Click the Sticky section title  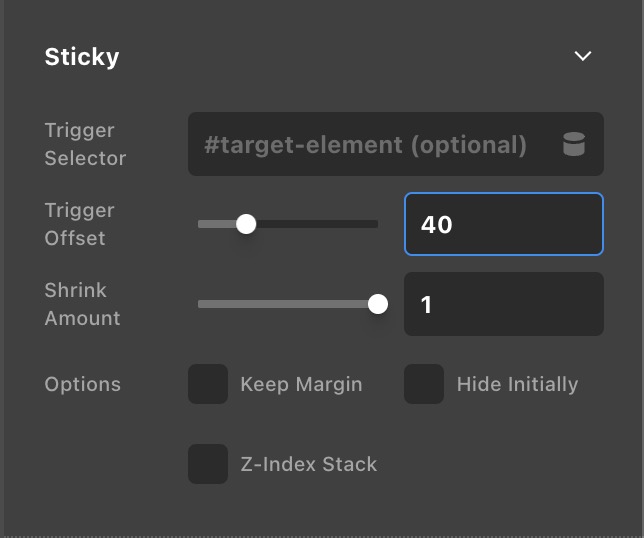(x=82, y=57)
